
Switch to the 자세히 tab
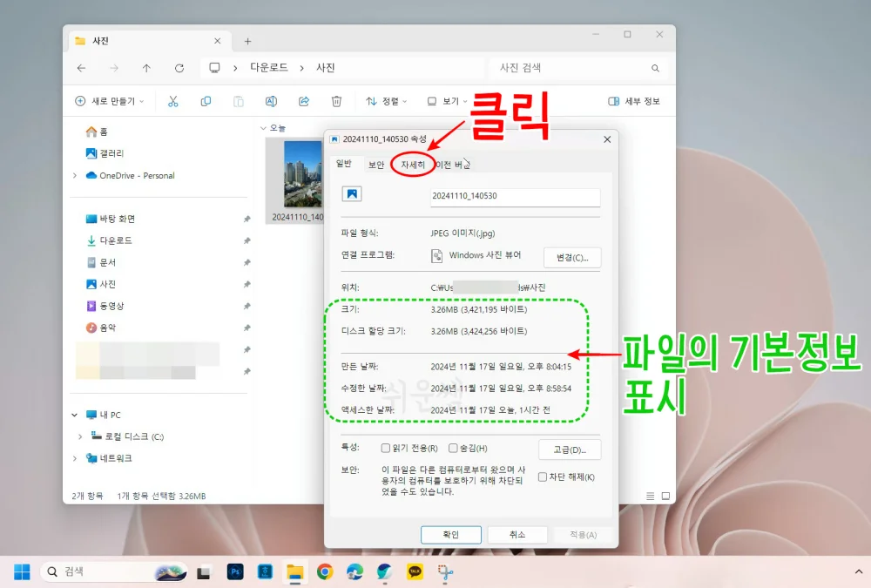click(412, 164)
